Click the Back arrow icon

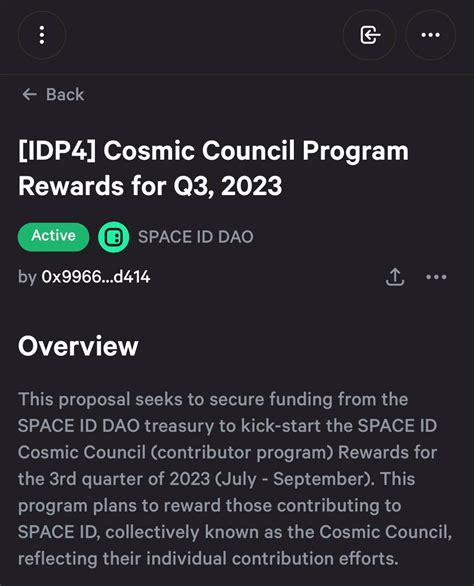(x=30, y=95)
